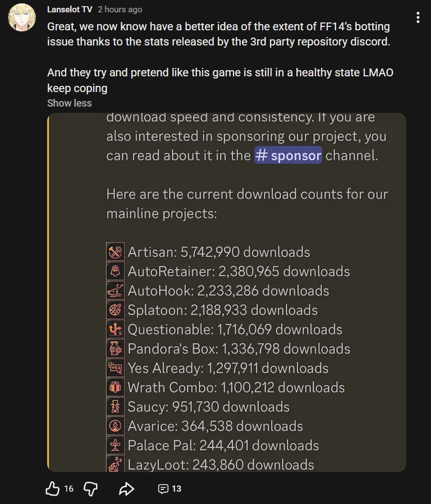
Task: Click the LazyLoot sleeping icon
Action: (x=115, y=464)
